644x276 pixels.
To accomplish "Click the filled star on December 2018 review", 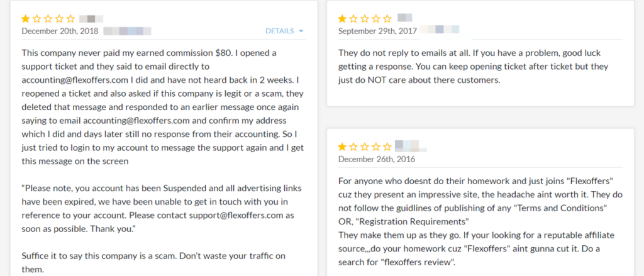I will (x=27, y=19).
